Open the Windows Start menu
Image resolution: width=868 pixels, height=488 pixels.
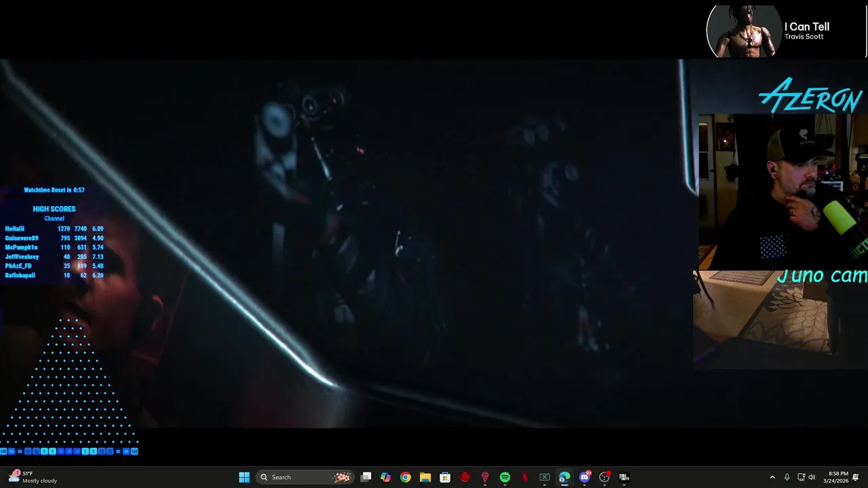click(244, 477)
